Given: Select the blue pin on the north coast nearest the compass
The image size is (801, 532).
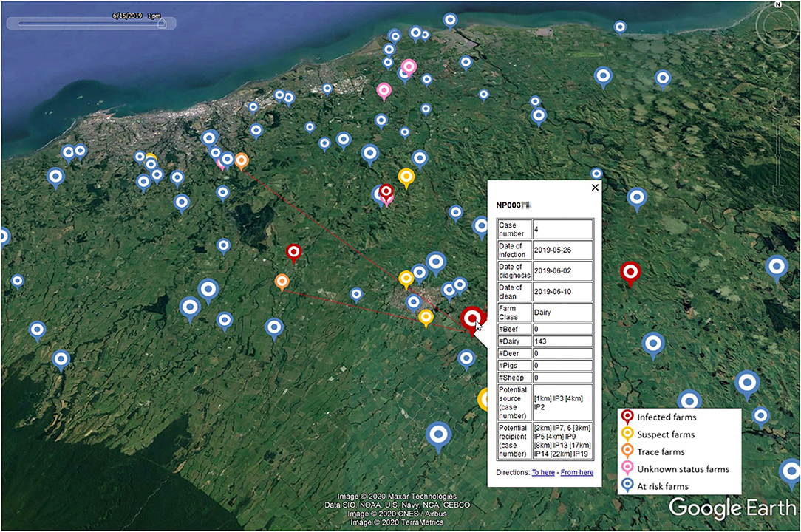Looking at the screenshot, I should pyautogui.click(x=620, y=27).
